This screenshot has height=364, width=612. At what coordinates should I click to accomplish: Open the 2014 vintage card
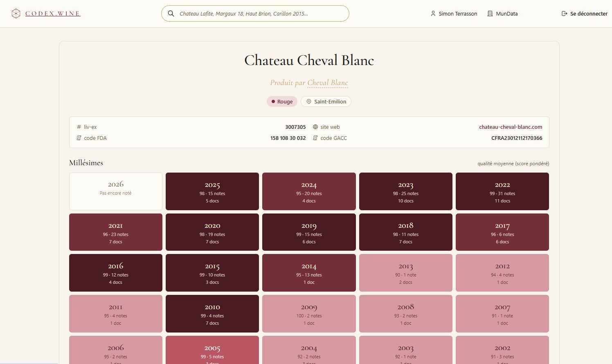tap(309, 273)
